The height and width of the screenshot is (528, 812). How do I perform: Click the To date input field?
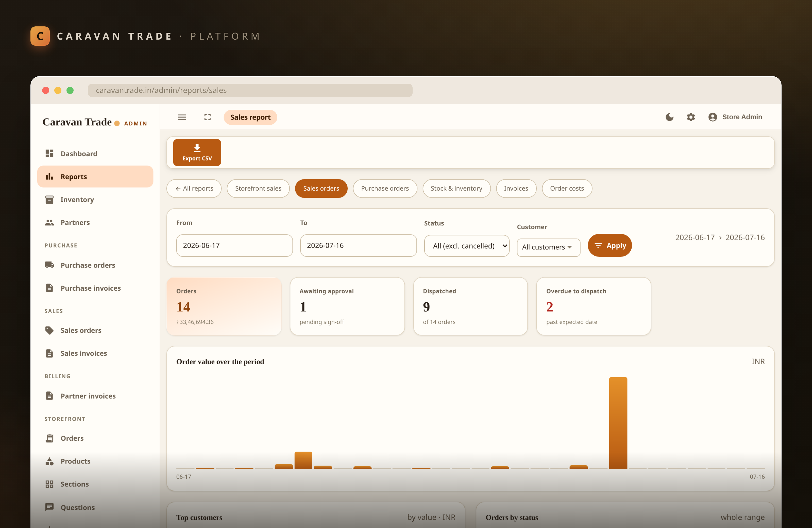click(358, 245)
